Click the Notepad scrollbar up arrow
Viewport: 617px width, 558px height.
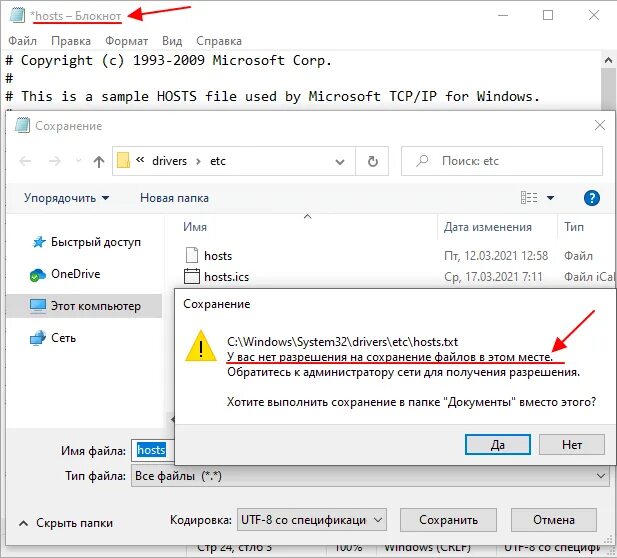[x=608, y=61]
